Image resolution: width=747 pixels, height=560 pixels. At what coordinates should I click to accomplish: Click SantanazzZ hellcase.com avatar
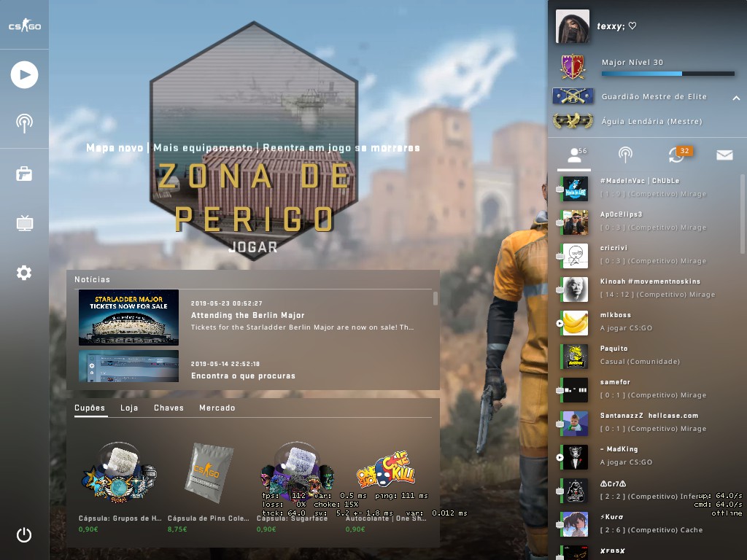coord(575,424)
